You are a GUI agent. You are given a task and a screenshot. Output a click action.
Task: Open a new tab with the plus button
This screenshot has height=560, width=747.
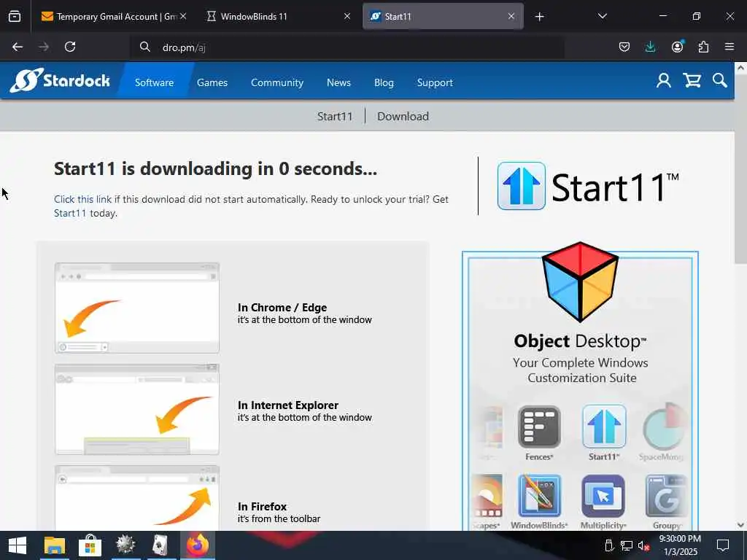coord(539,17)
